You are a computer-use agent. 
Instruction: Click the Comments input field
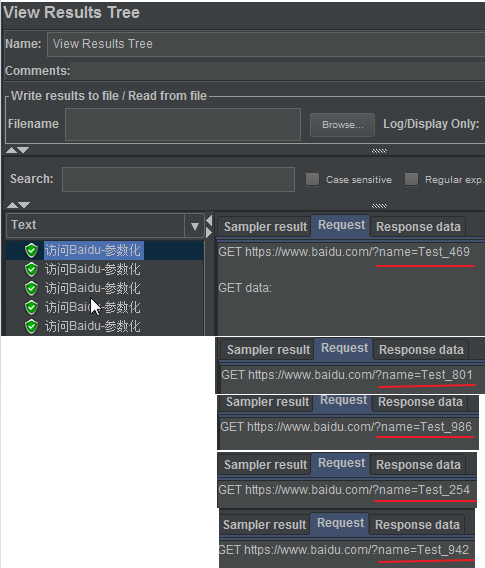(x=277, y=71)
